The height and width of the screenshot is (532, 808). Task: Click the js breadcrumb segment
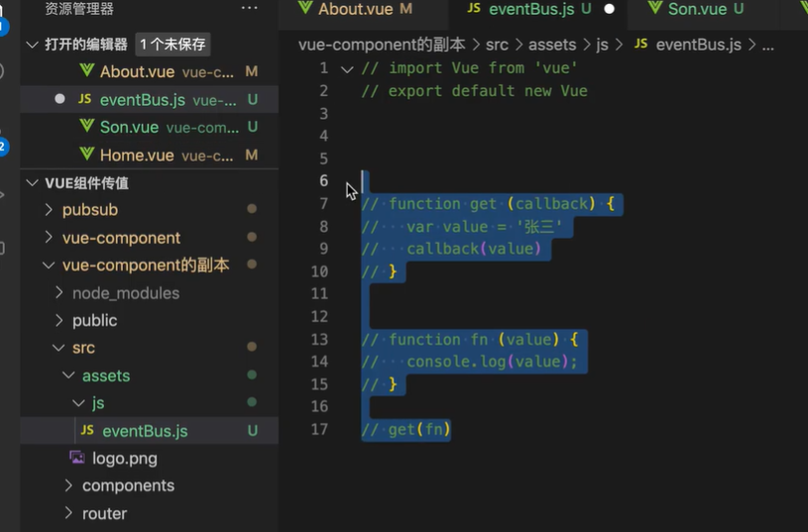click(602, 45)
